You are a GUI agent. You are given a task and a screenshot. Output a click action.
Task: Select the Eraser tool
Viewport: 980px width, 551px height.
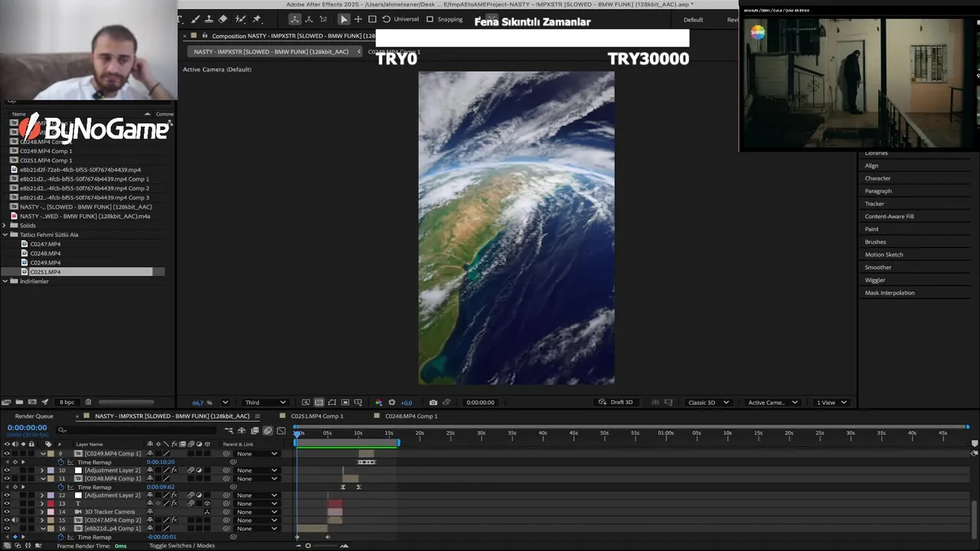click(223, 19)
